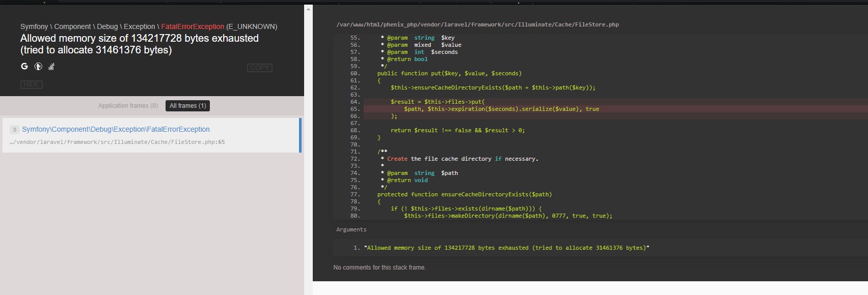Click line 80 makeDirectory call
Viewport: 868px width, 295px height.
click(508, 216)
